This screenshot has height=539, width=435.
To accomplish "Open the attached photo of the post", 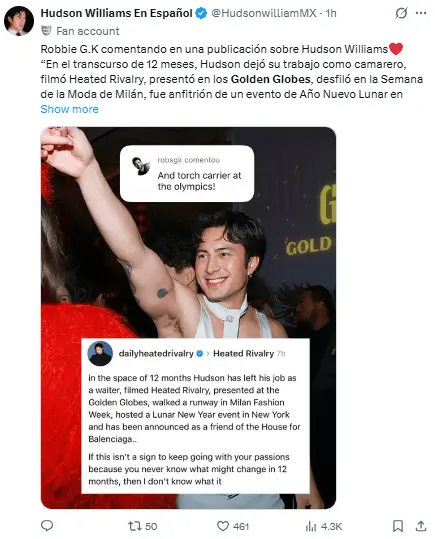I will tap(188, 318).
